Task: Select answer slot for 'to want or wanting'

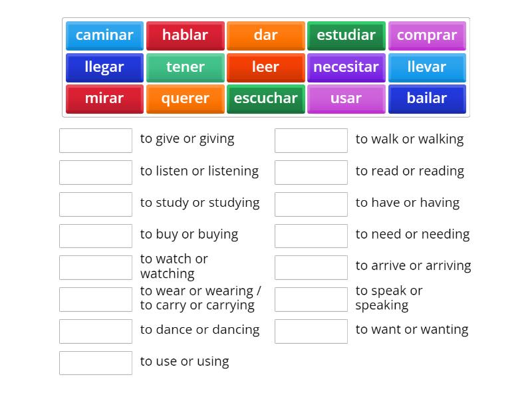Action: [311, 331]
